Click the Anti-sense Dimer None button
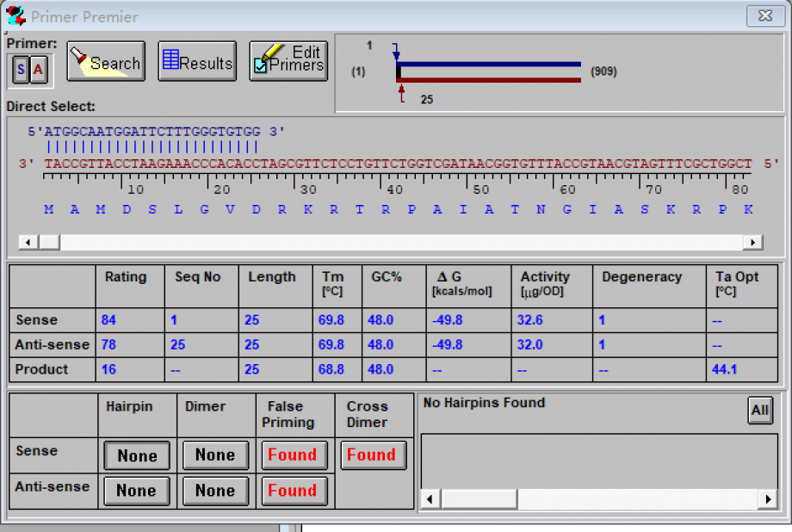Image resolution: width=792 pixels, height=532 pixels. point(214,491)
